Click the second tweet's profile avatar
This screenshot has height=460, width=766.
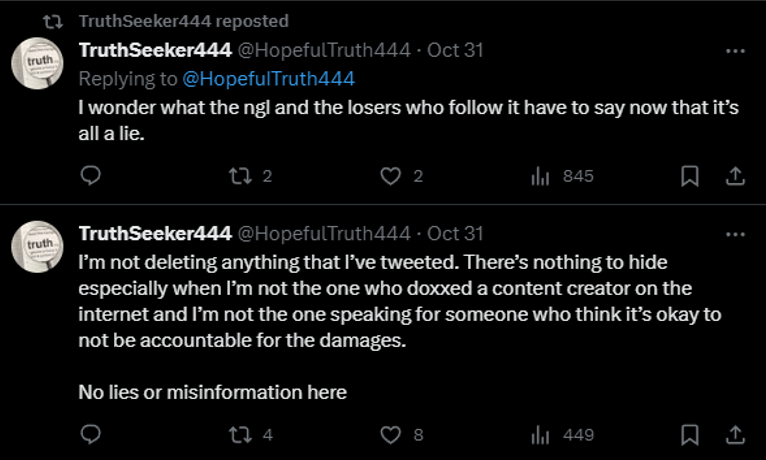[x=38, y=244]
